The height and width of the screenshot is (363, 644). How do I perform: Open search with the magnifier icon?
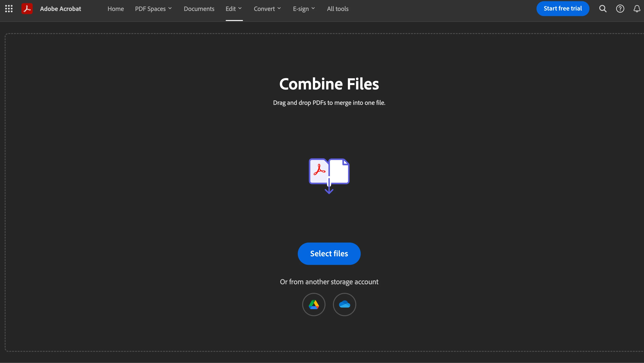[603, 9]
